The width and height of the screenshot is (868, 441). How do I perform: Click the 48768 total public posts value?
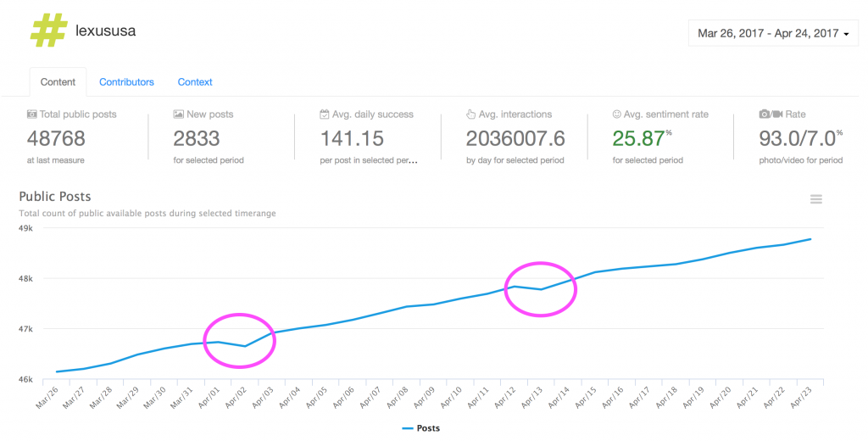click(x=56, y=138)
